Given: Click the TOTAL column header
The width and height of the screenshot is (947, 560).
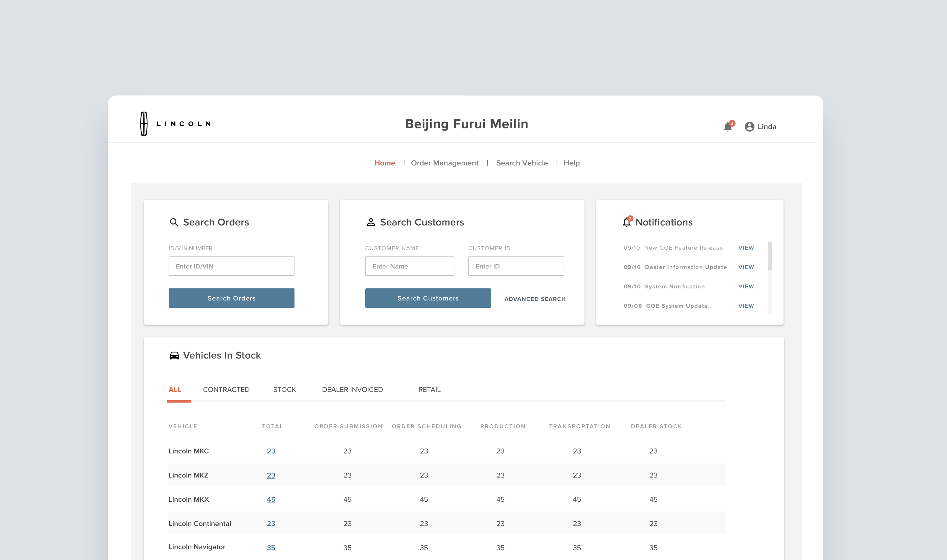Looking at the screenshot, I should click(272, 426).
